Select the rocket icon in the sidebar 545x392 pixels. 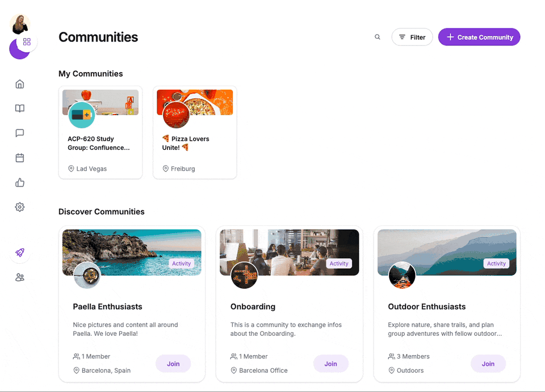(x=19, y=252)
